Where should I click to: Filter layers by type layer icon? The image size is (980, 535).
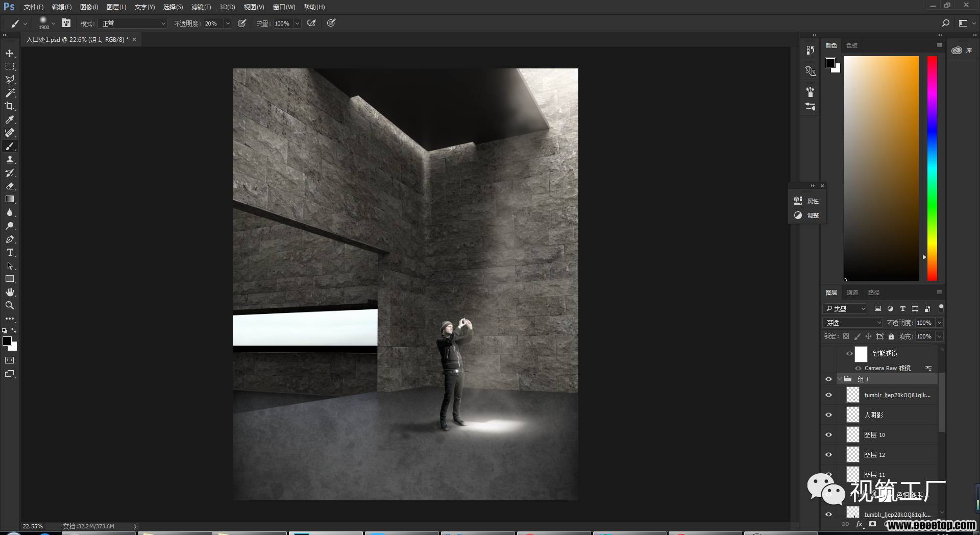tap(902, 308)
